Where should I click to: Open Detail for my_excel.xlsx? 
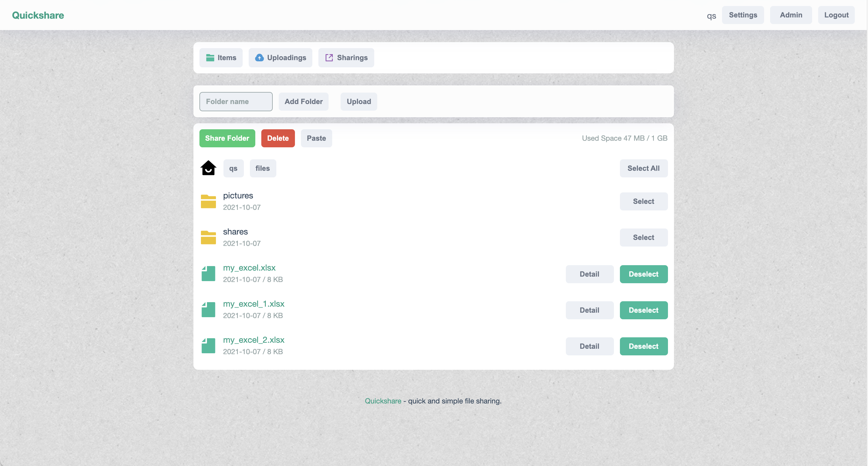[x=590, y=274]
